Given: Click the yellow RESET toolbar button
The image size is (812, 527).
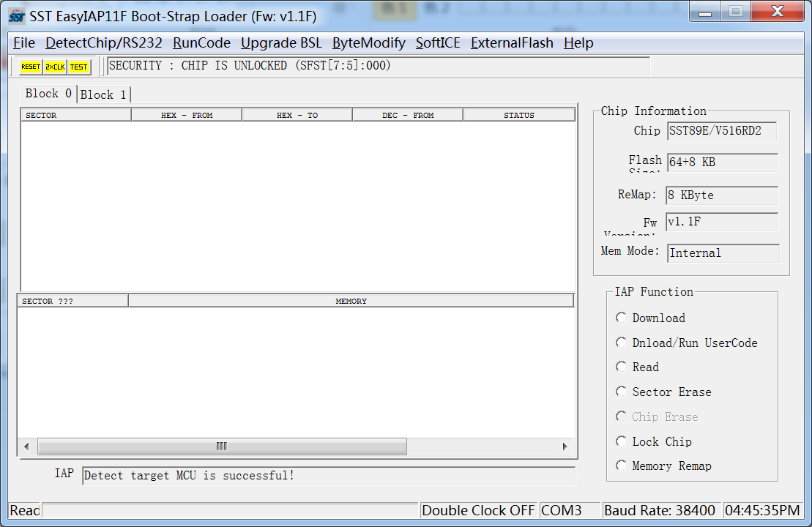Looking at the screenshot, I should click(31, 67).
